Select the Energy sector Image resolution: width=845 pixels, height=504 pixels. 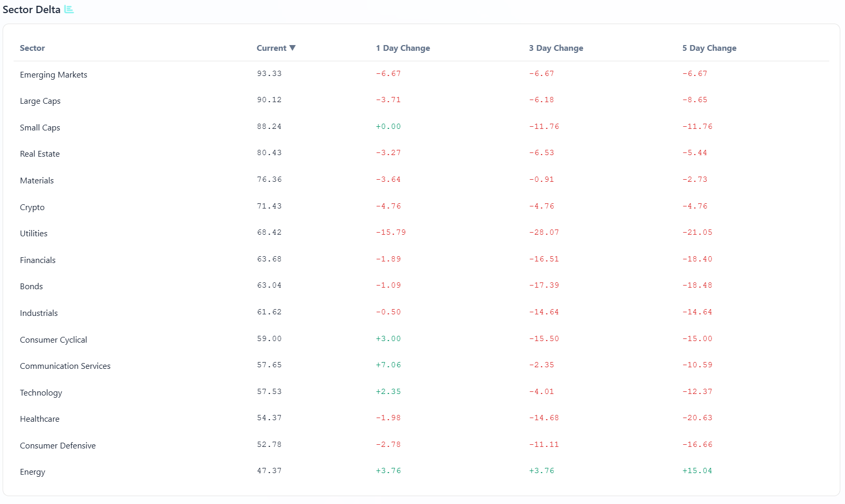[x=32, y=472]
